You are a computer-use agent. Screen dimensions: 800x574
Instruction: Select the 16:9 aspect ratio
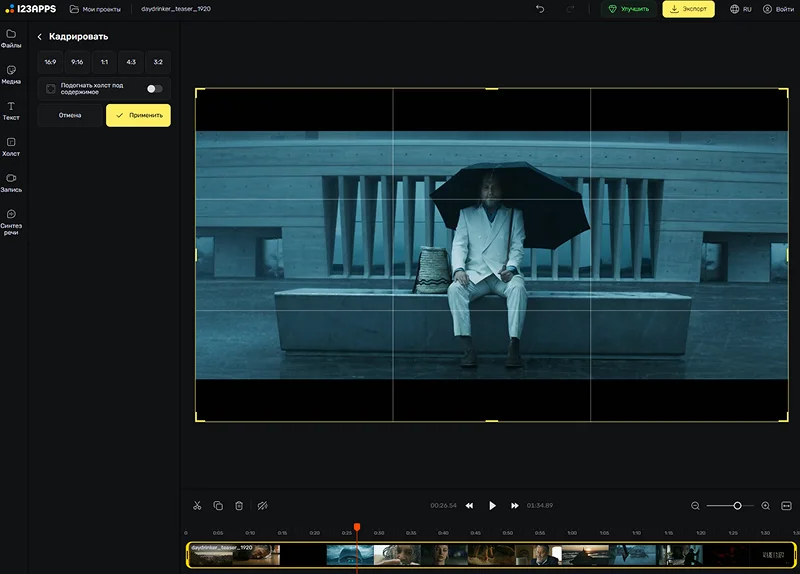click(x=50, y=62)
